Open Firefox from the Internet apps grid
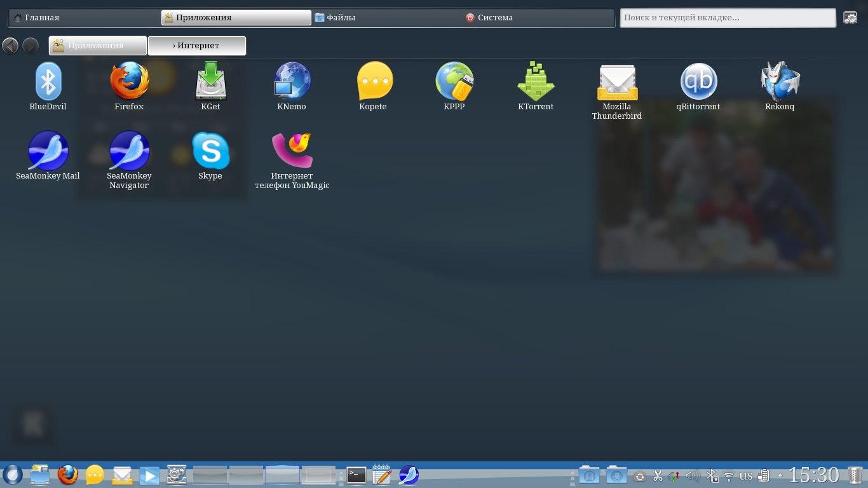Viewport: 868px width, 488px height. coord(129,86)
